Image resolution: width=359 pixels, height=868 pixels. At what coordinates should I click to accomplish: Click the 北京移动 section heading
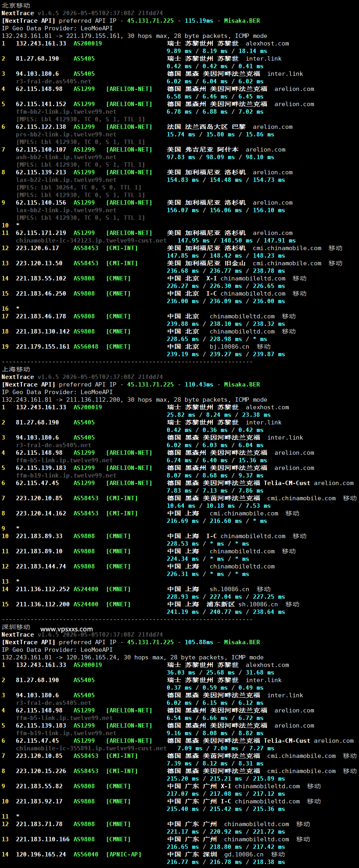[16, 6]
